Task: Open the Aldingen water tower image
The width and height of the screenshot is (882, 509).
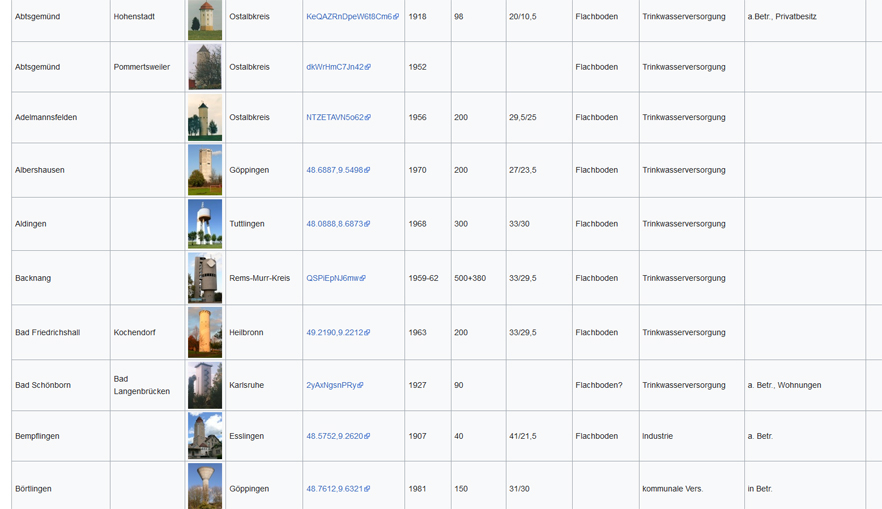Action: pyautogui.click(x=205, y=224)
